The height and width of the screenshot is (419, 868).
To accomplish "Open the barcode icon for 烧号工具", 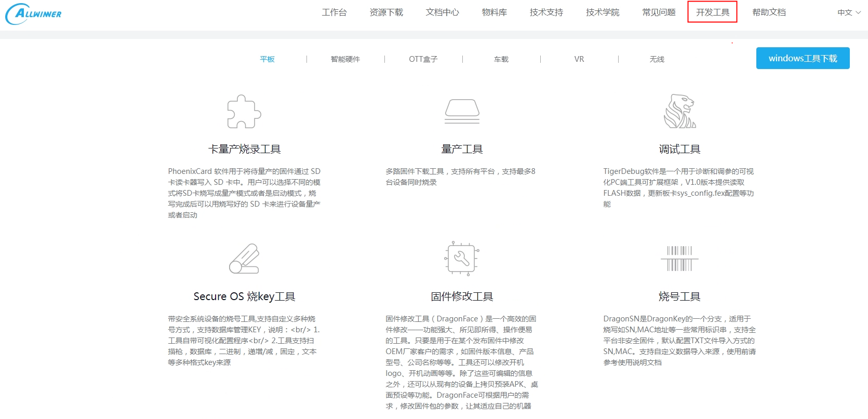I will click(679, 259).
